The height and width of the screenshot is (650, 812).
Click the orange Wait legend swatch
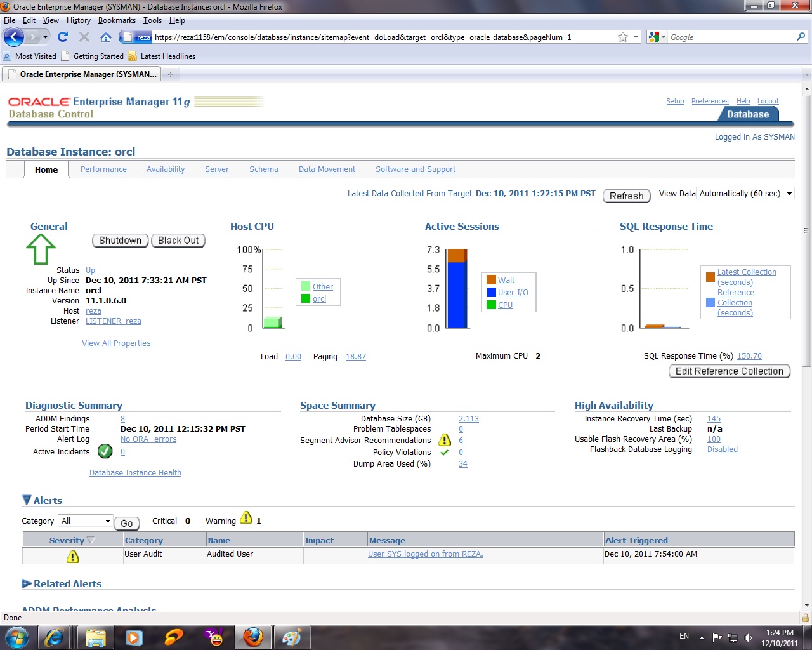pos(491,280)
